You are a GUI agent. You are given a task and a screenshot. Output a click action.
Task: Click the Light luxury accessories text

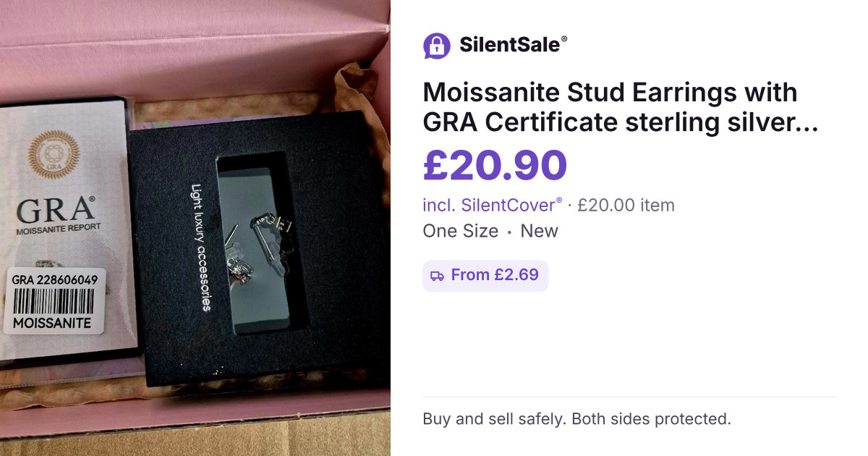[x=200, y=248]
